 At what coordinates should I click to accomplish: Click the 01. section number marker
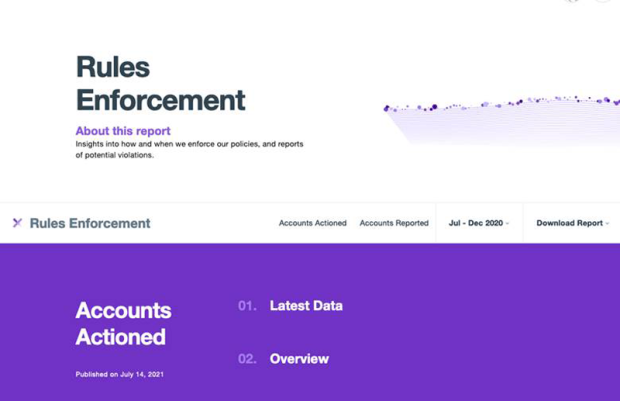point(247,306)
